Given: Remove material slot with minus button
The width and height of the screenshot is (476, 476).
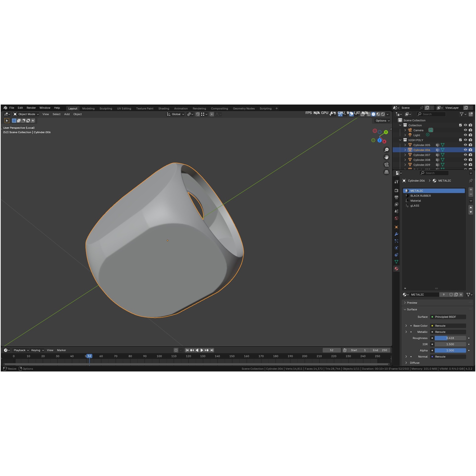Looking at the screenshot, I should coord(471,195).
